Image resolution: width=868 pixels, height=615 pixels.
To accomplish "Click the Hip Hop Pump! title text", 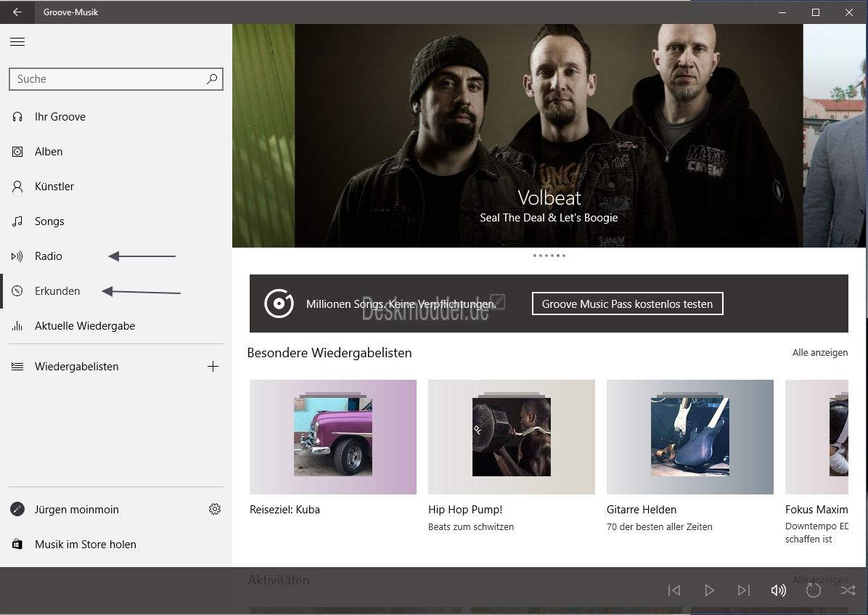I will click(465, 510).
